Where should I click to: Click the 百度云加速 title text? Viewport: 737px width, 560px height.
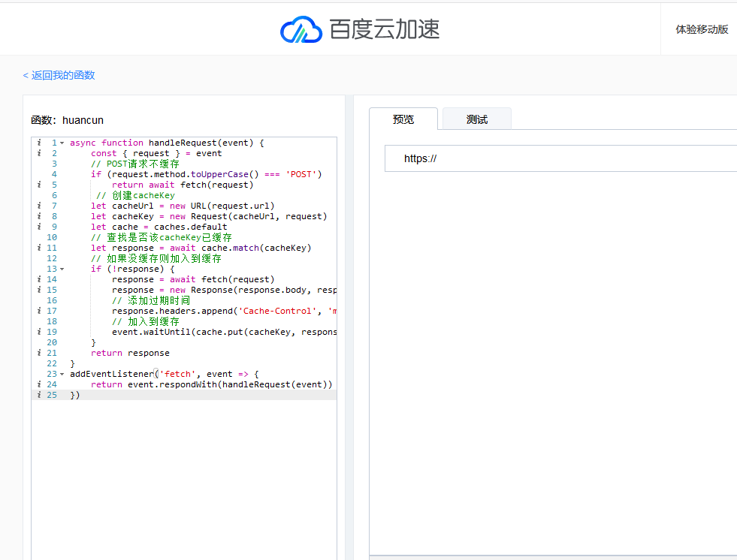point(384,29)
